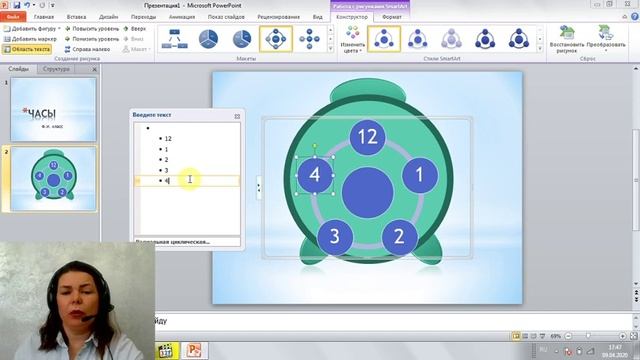
Task: Click Slide Sorter view icon
Action: tap(525, 336)
